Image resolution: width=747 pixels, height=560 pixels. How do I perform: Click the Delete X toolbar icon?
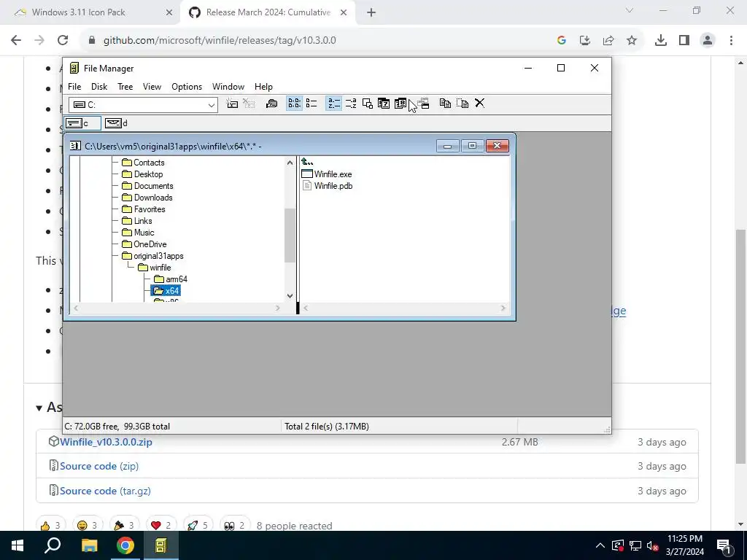click(479, 104)
